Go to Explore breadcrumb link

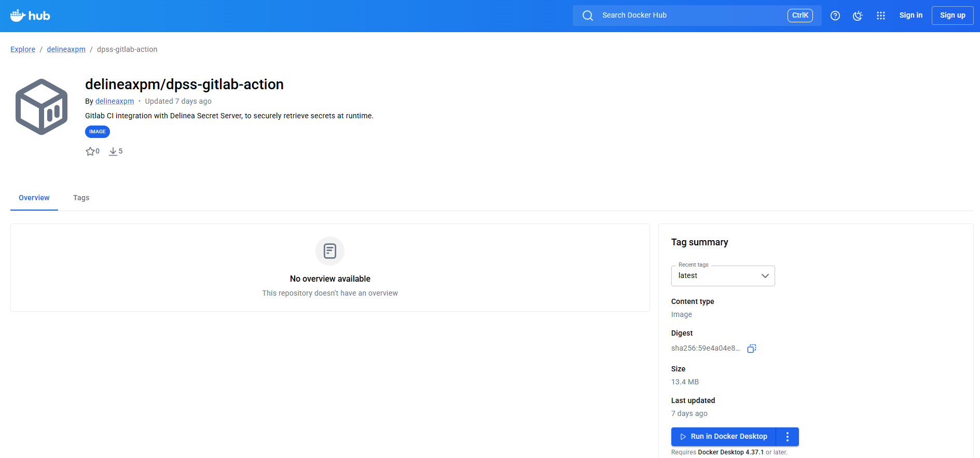23,49
